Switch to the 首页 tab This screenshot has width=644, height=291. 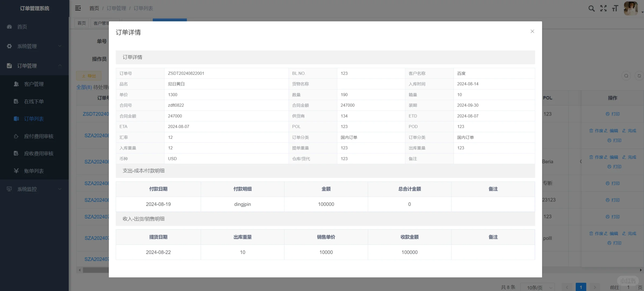[82, 23]
